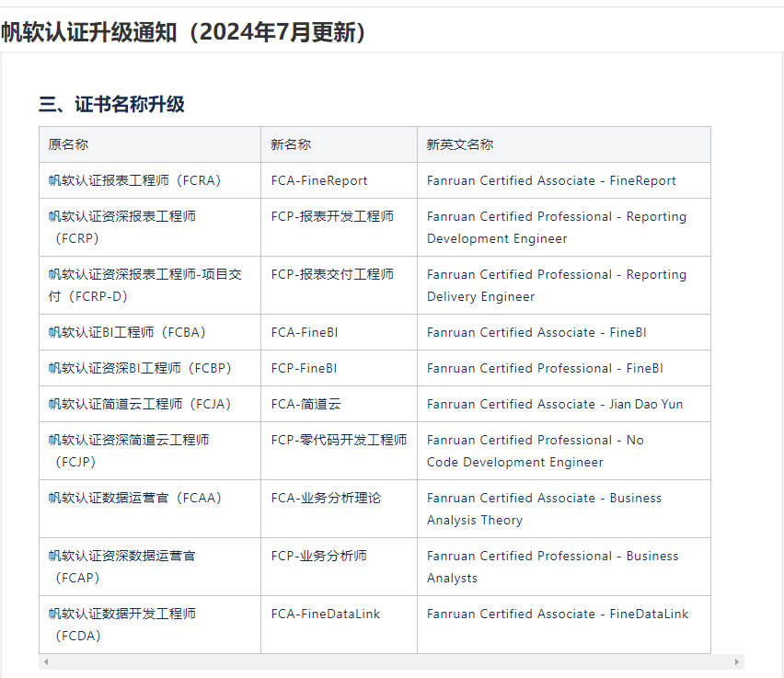Screen dimensions: 784x678
Task: Select cell 帆软认证资深报表工程师-项目交付（FCRP-D）
Action: (150, 285)
